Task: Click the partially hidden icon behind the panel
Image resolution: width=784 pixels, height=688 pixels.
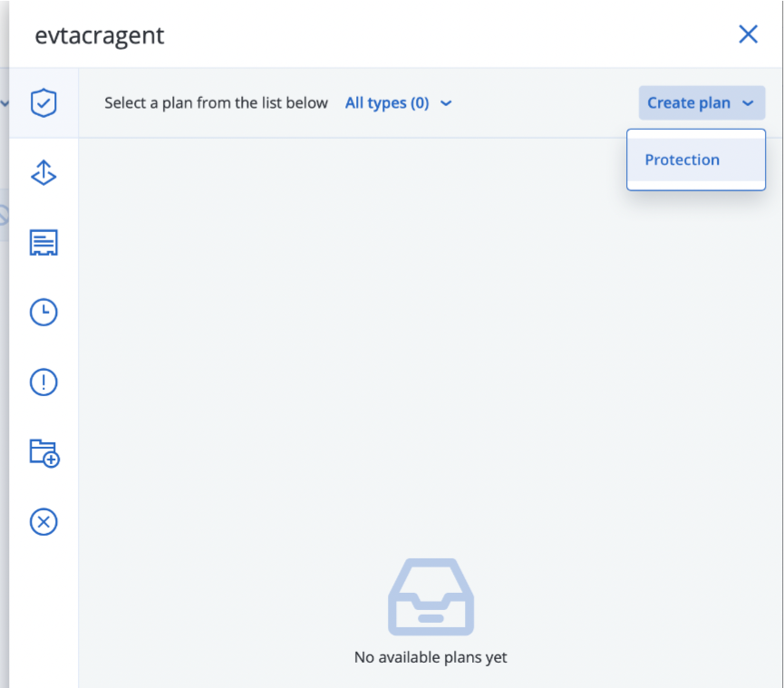Action: [x=4, y=215]
